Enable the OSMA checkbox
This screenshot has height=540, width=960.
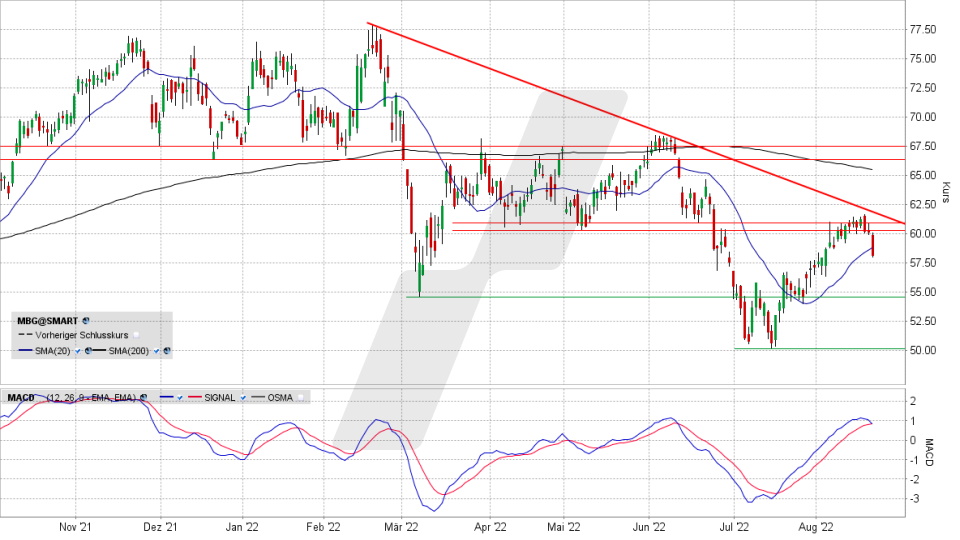[x=300, y=397]
